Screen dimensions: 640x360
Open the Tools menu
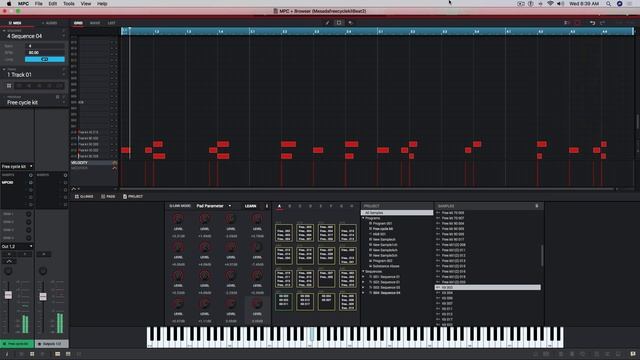pos(69,4)
